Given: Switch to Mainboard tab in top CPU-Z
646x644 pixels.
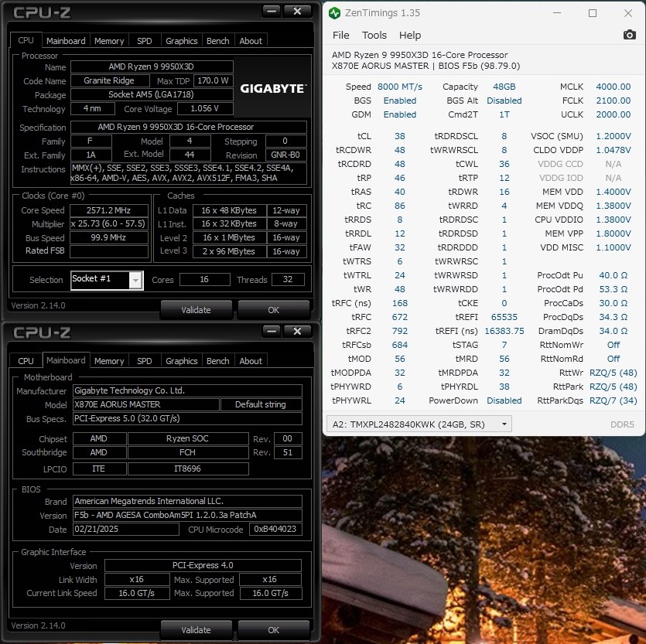Looking at the screenshot, I should 66,41.
